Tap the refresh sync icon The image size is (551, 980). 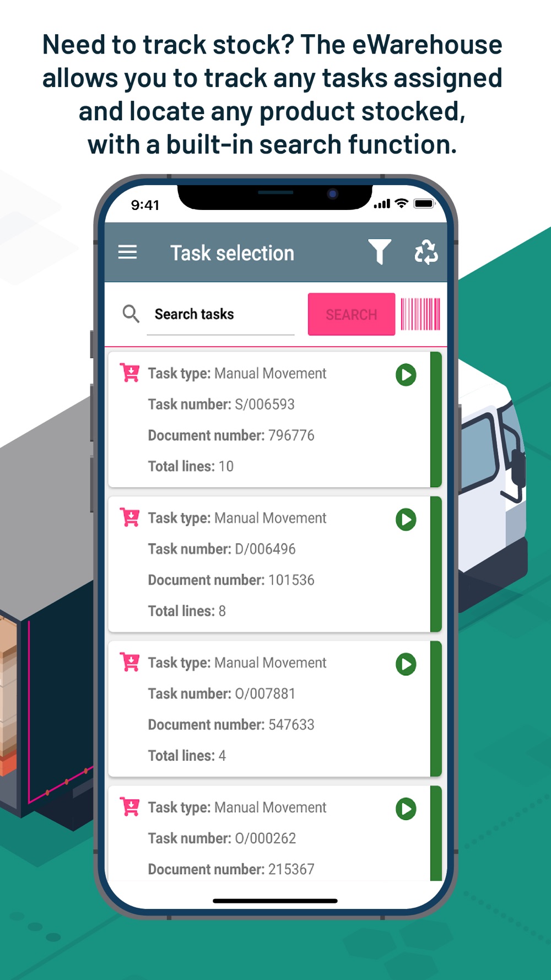426,252
